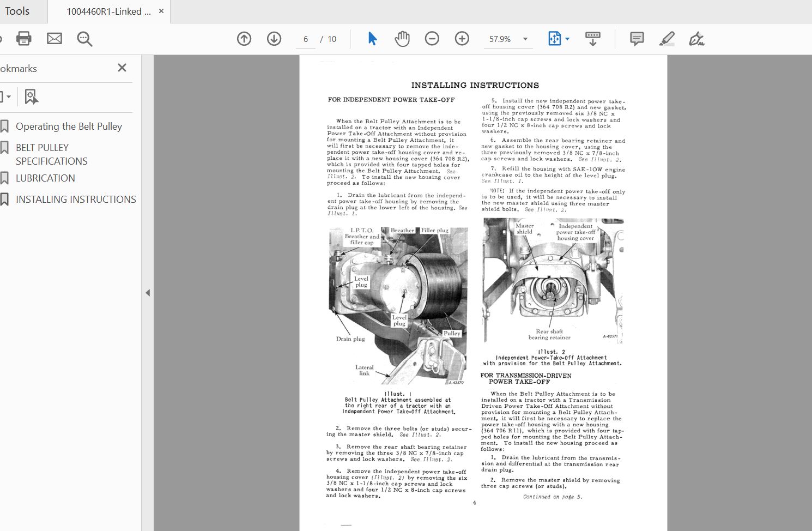Activate the hand pan tool
The width and height of the screenshot is (812, 531).
point(402,39)
